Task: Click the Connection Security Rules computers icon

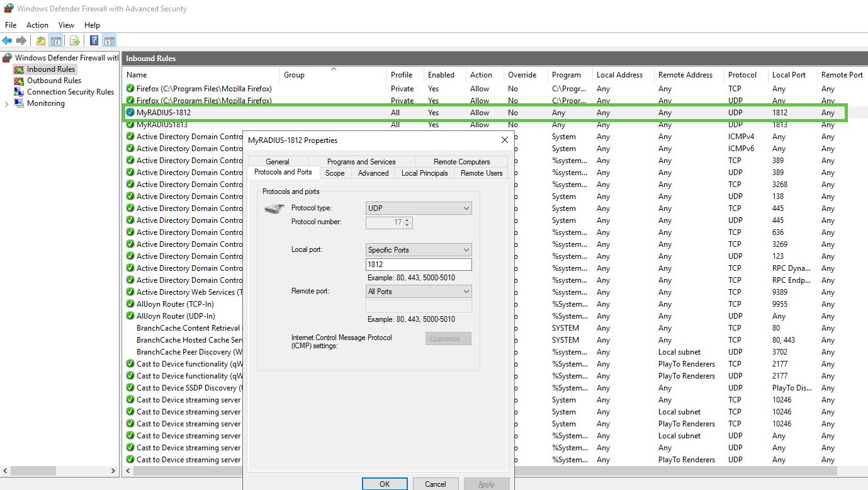Action: click(19, 92)
